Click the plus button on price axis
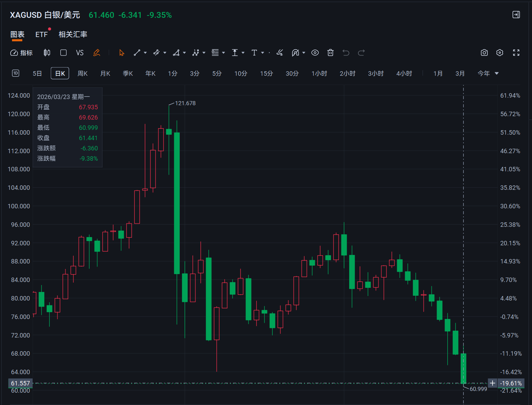532x405 pixels. [x=492, y=383]
